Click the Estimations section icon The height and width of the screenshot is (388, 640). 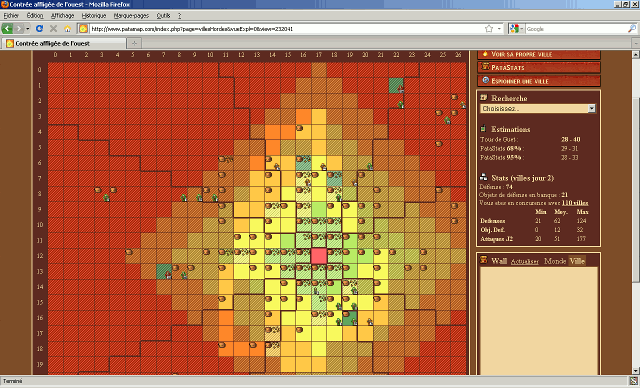pyautogui.click(x=484, y=129)
